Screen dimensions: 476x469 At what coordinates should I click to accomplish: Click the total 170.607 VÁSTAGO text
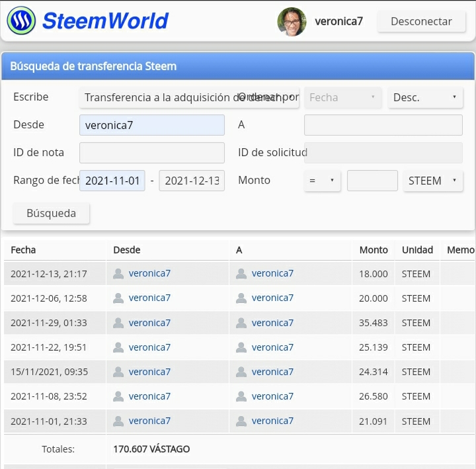pos(151,449)
